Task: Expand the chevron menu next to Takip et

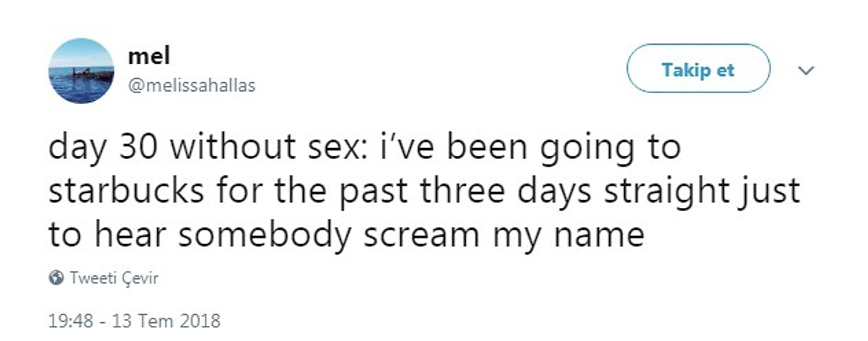Action: coord(805,71)
